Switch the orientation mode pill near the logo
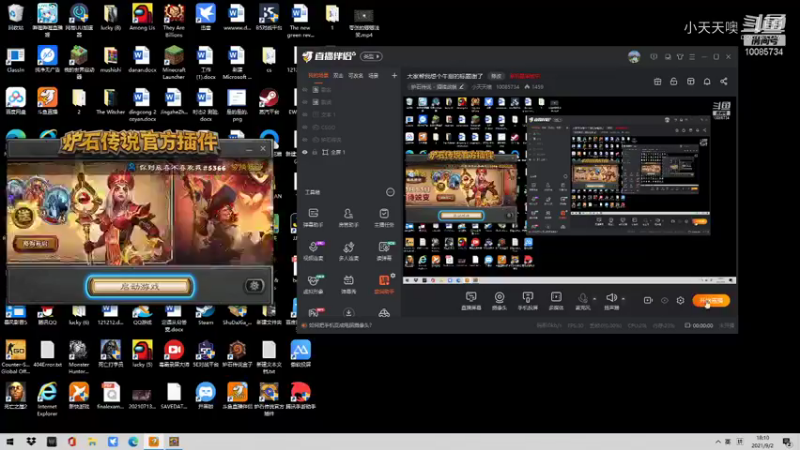Viewport: 800px width, 450px height. (371, 56)
